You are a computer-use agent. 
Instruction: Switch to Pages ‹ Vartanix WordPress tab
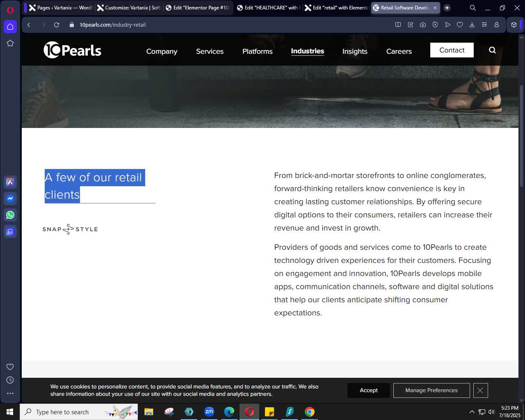coord(61,8)
